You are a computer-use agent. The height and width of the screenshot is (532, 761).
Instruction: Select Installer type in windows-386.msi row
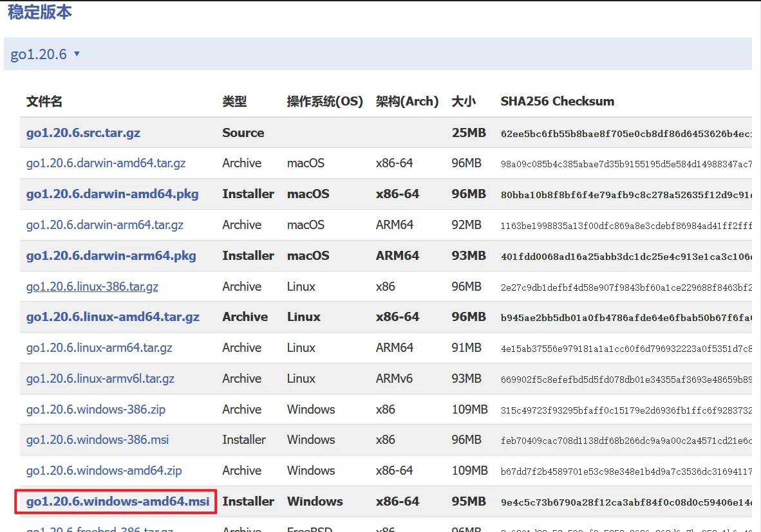tap(244, 440)
